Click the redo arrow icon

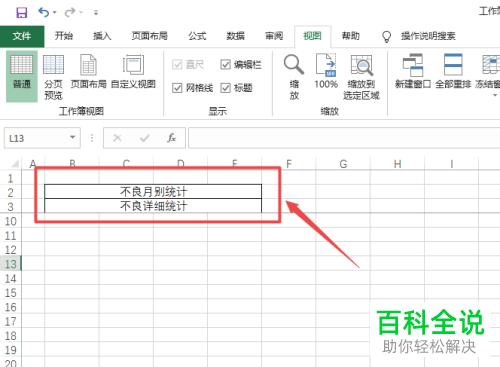[x=70, y=13]
